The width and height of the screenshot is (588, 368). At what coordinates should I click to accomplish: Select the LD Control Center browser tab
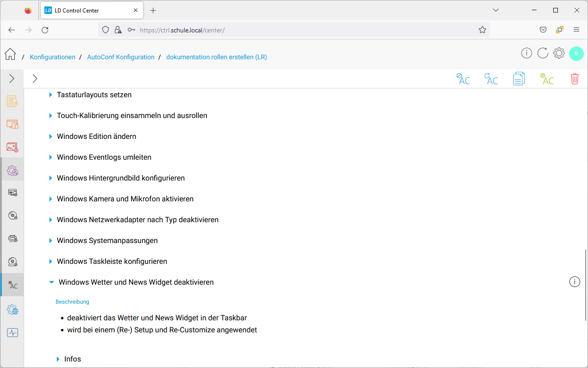pyautogui.click(x=91, y=10)
